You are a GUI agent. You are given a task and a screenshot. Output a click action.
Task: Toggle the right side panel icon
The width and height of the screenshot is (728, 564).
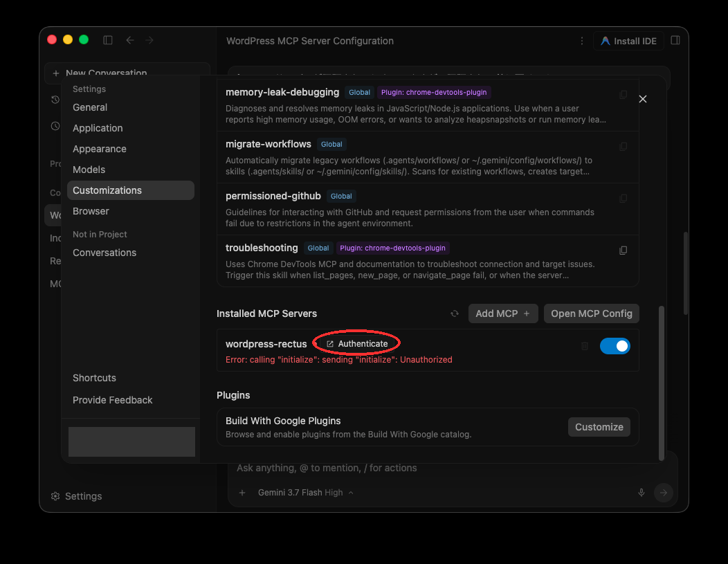(675, 40)
